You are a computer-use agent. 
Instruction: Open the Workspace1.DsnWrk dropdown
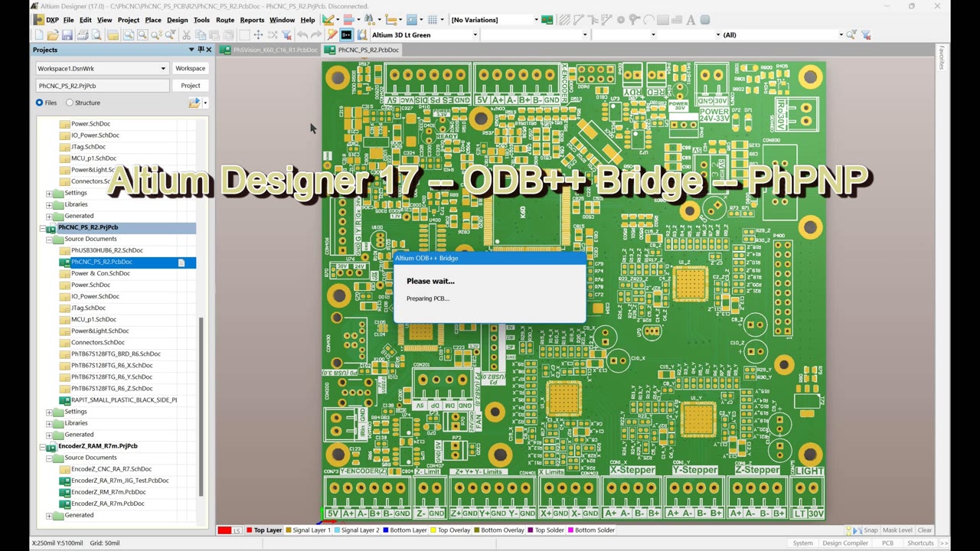(163, 69)
